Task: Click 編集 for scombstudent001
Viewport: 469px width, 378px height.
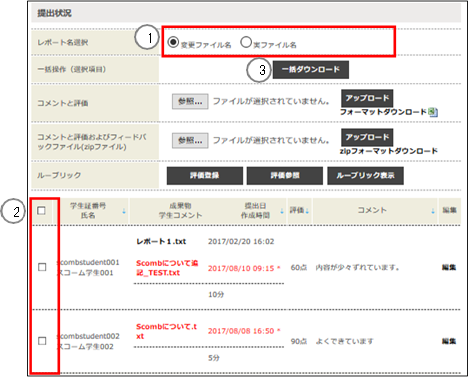Action: 449,267
